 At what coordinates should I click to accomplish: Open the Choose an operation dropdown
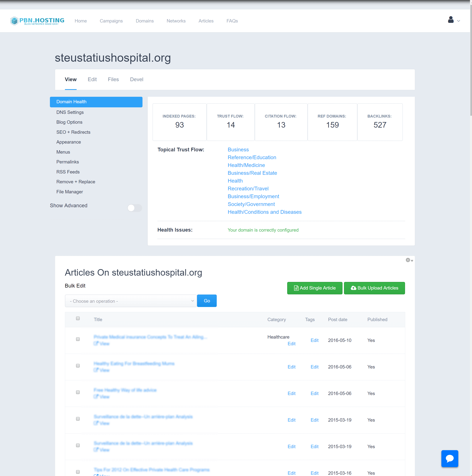(131, 301)
